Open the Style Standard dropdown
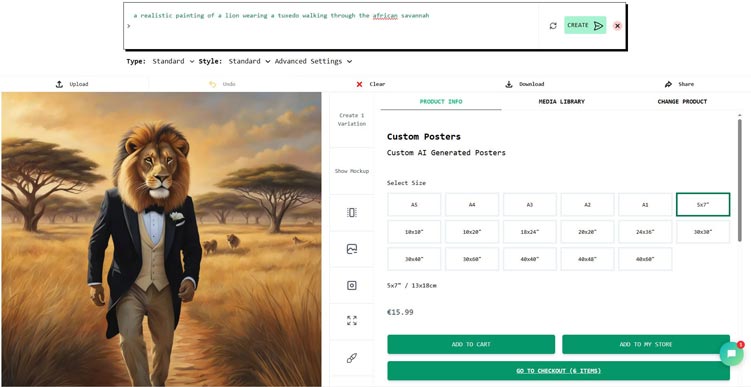The image size is (751, 387). click(x=249, y=61)
